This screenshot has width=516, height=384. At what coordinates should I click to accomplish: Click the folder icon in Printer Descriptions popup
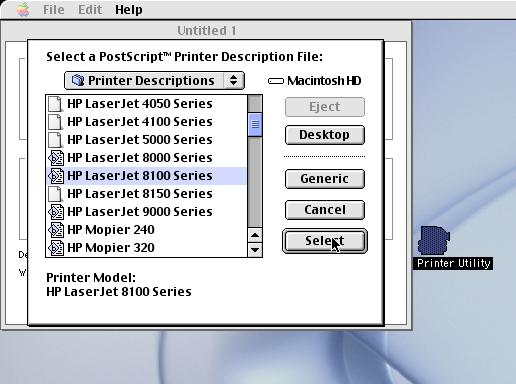tap(78, 80)
